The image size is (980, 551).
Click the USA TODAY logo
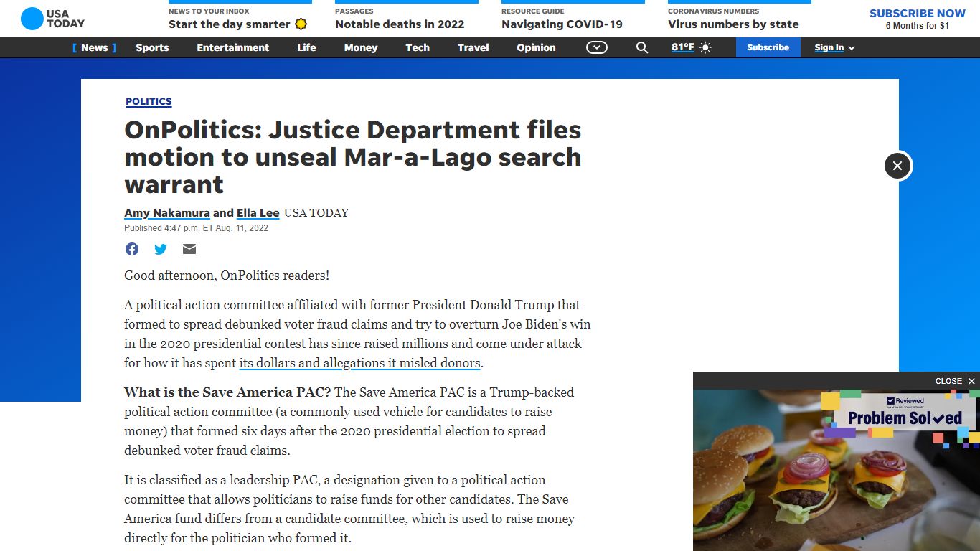52,19
